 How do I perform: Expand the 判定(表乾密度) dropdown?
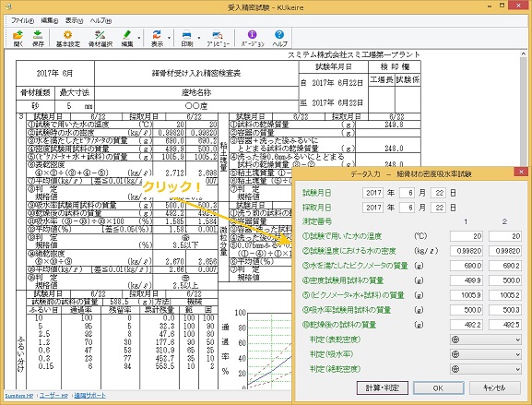click(x=486, y=339)
